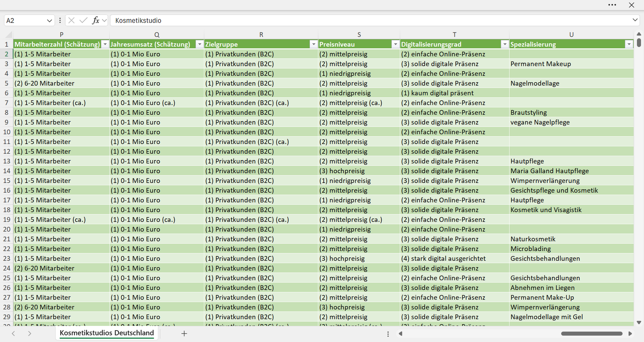644x342 pixels.
Task: Expand the Name Box dropdown arrow
Action: pos(49,21)
